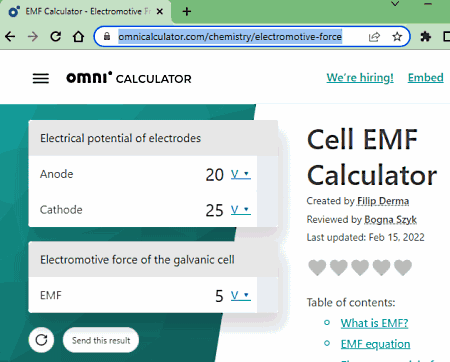Rate the calculator with first heart
The width and height of the screenshot is (450, 362).
tap(317, 268)
